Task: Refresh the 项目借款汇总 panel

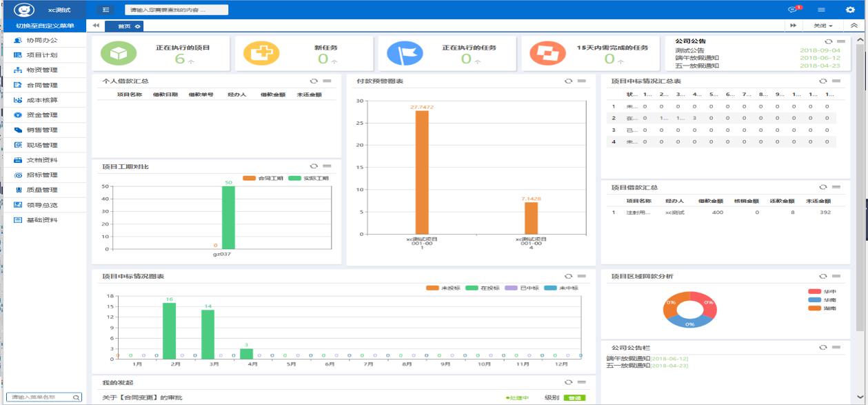Action: [822, 187]
